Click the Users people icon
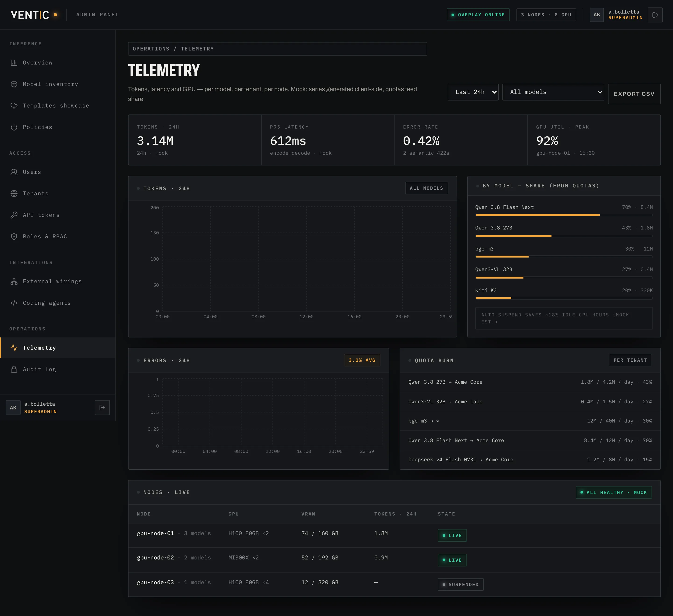This screenshot has width=673, height=616. click(14, 172)
